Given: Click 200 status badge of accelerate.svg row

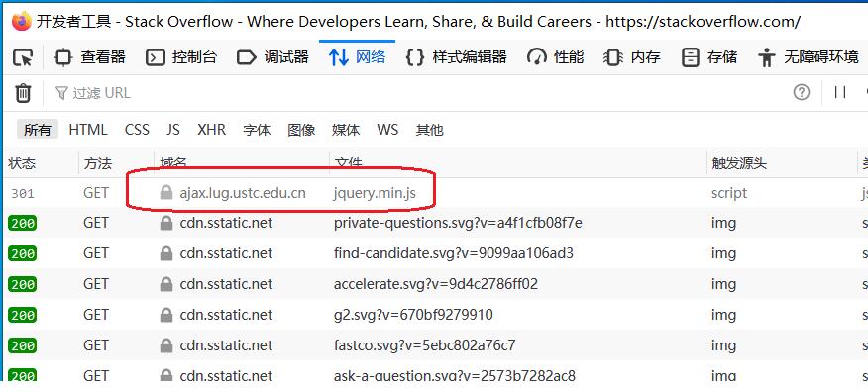Looking at the screenshot, I should click(22, 284).
